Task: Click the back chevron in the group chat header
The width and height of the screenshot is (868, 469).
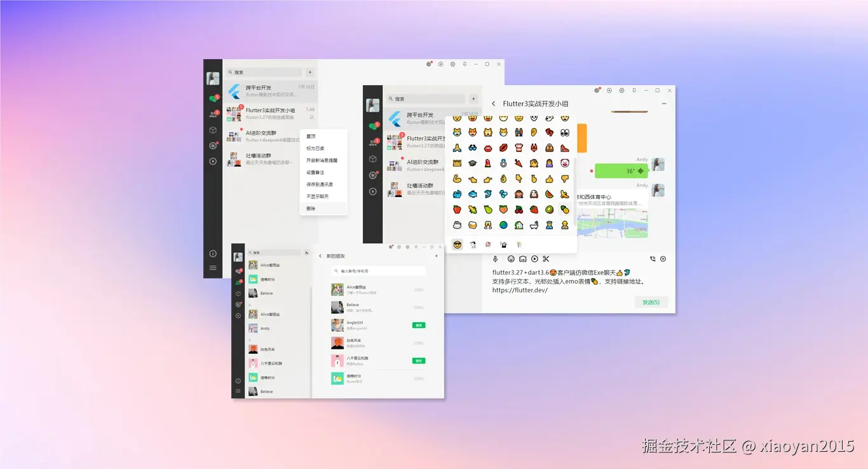Action: pos(494,103)
